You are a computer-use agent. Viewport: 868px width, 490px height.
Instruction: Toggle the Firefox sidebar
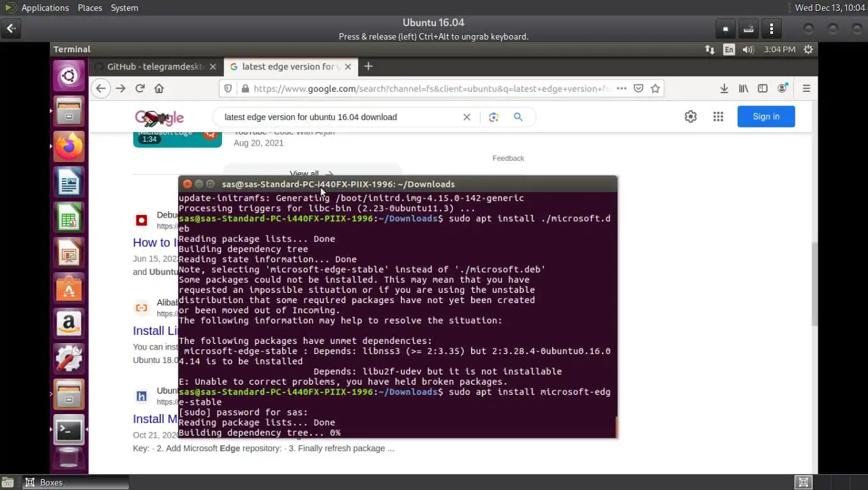tap(763, 89)
